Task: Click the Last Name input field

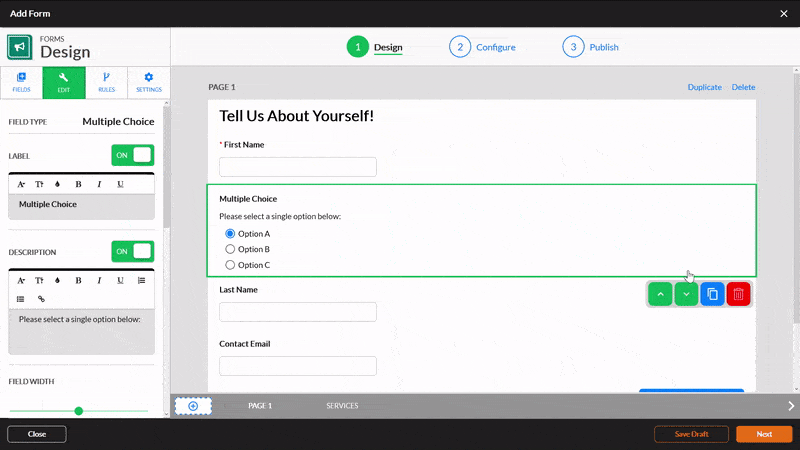Action: click(x=298, y=312)
